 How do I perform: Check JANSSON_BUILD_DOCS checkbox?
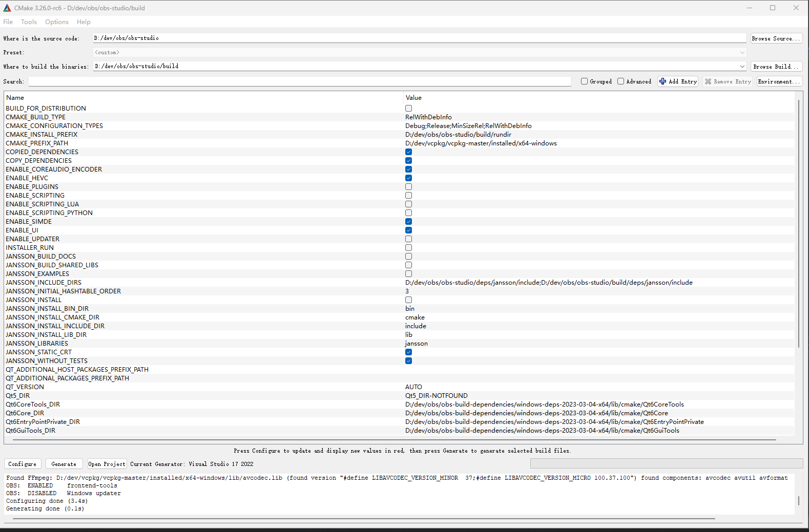[x=408, y=257]
